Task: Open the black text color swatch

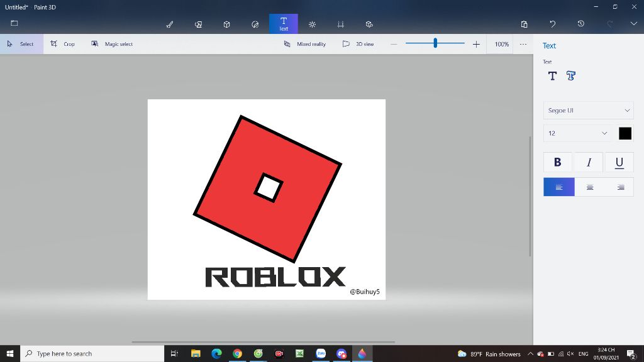Action: tap(625, 133)
